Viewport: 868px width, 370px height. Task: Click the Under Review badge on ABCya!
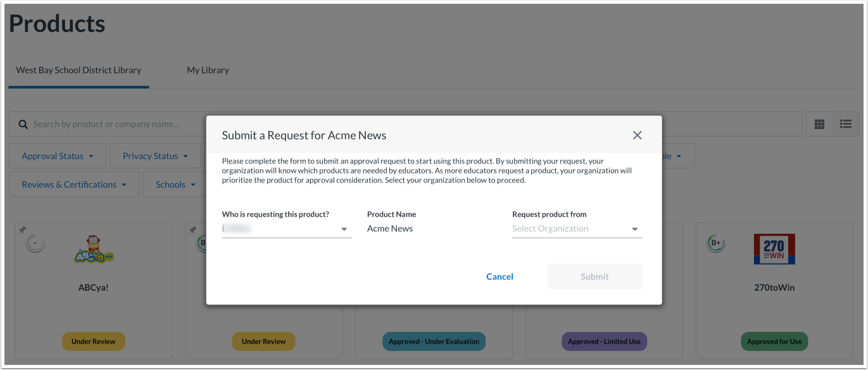[x=94, y=341]
